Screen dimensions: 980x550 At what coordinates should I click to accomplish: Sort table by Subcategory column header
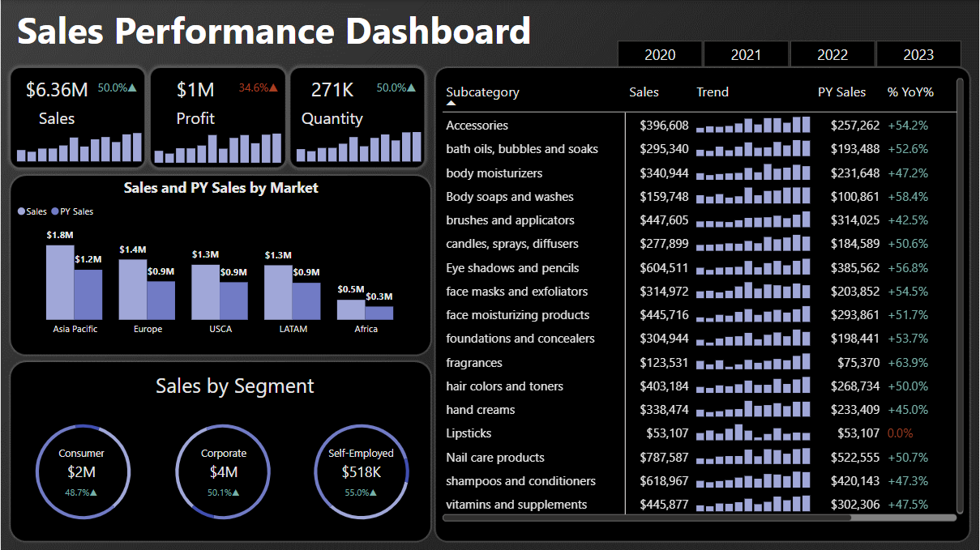[x=482, y=92]
